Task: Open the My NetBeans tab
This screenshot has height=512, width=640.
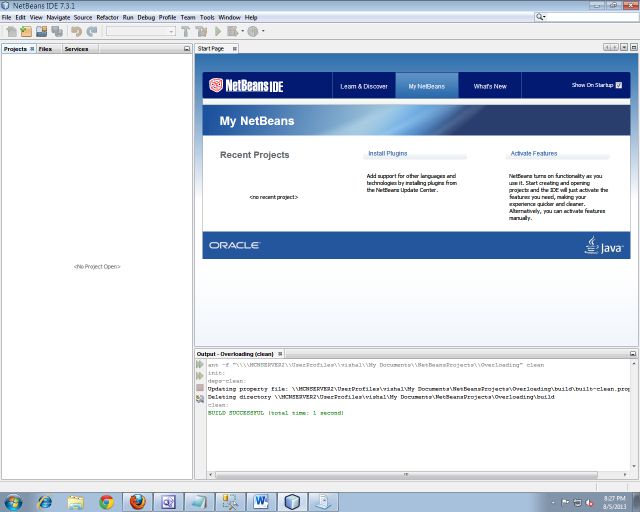Action: click(427, 86)
